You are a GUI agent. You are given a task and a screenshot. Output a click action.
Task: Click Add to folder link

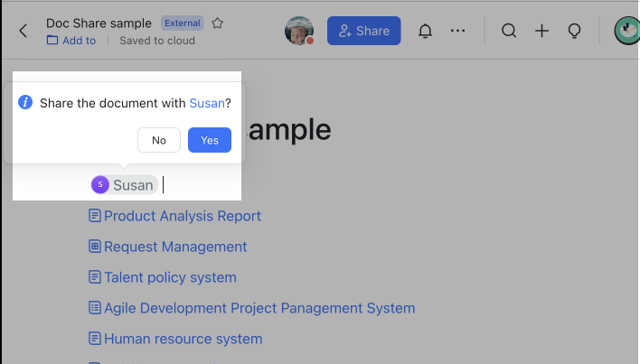[71, 41]
